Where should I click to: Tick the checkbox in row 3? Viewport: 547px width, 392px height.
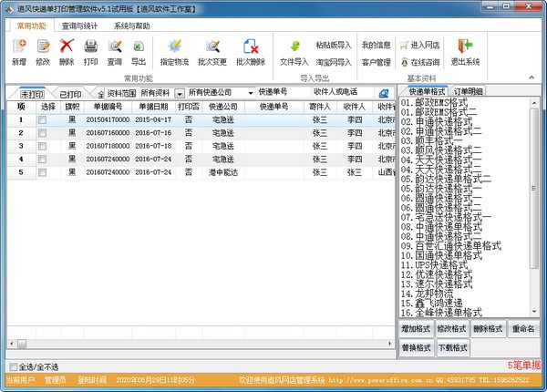tap(42, 146)
